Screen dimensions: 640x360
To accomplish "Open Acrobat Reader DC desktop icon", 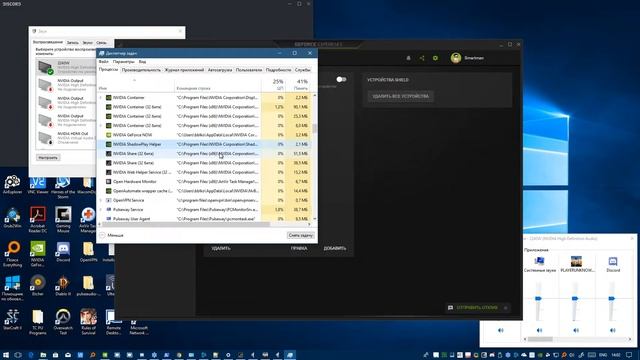I will [x=38, y=219].
